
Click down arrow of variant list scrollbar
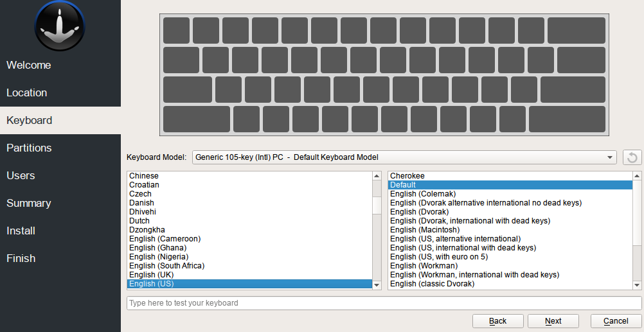[637, 285]
